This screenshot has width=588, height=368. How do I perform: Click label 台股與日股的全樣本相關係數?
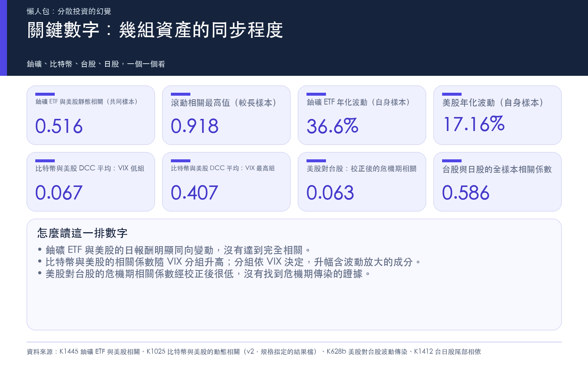497,169
